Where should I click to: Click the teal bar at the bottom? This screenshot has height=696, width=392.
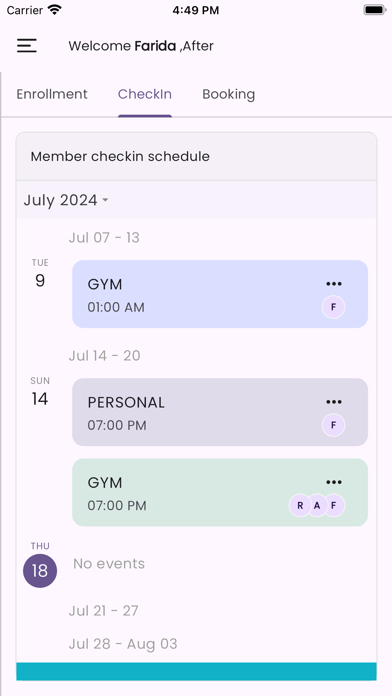coord(196,672)
